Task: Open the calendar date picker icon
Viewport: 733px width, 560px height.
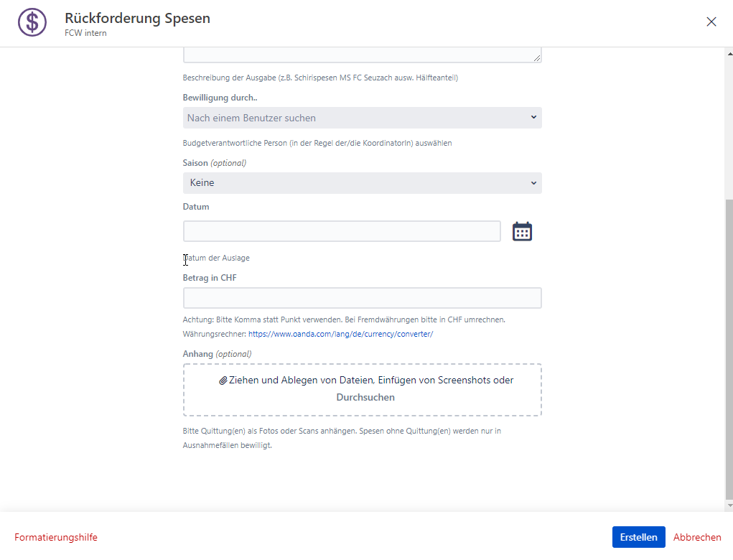Action: (522, 231)
